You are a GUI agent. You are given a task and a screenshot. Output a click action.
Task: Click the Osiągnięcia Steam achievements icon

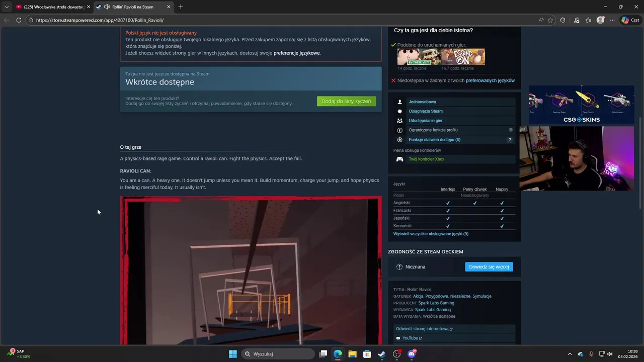[x=399, y=111]
